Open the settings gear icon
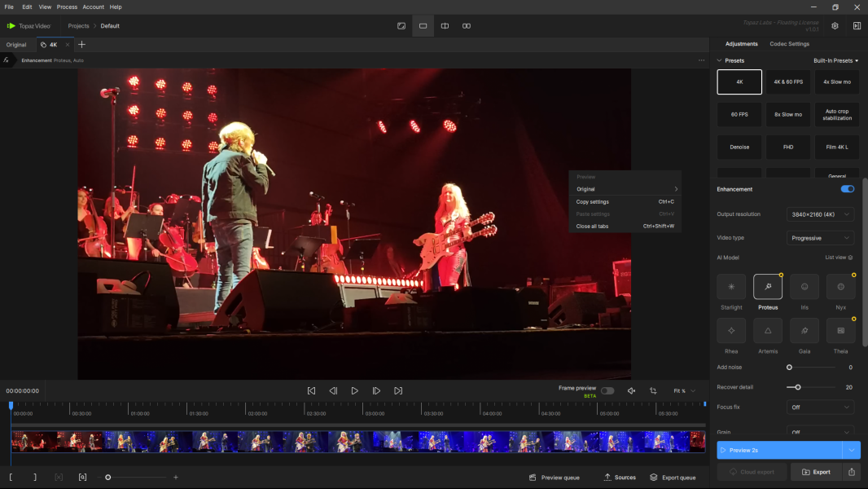Viewport: 868px width, 489px height. point(835,26)
